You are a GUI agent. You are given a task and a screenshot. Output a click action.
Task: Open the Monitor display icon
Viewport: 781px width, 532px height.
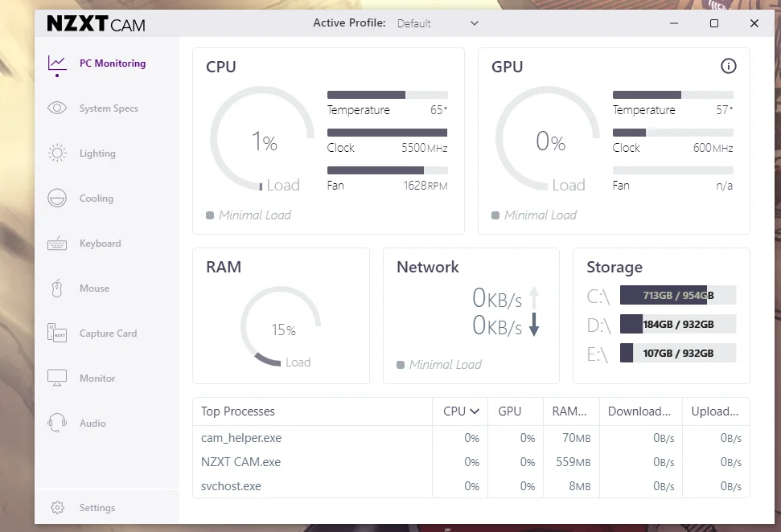click(x=57, y=379)
